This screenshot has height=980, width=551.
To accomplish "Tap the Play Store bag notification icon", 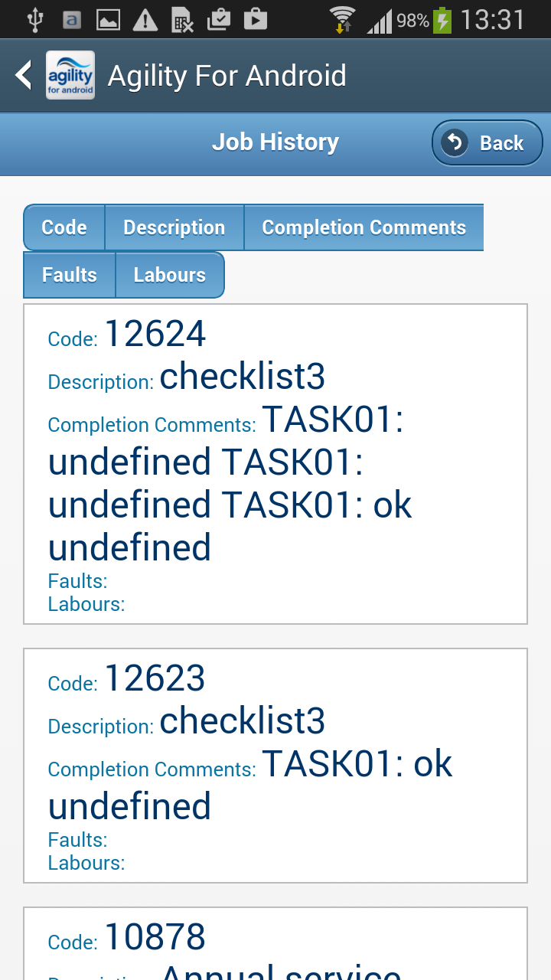I will point(255,19).
